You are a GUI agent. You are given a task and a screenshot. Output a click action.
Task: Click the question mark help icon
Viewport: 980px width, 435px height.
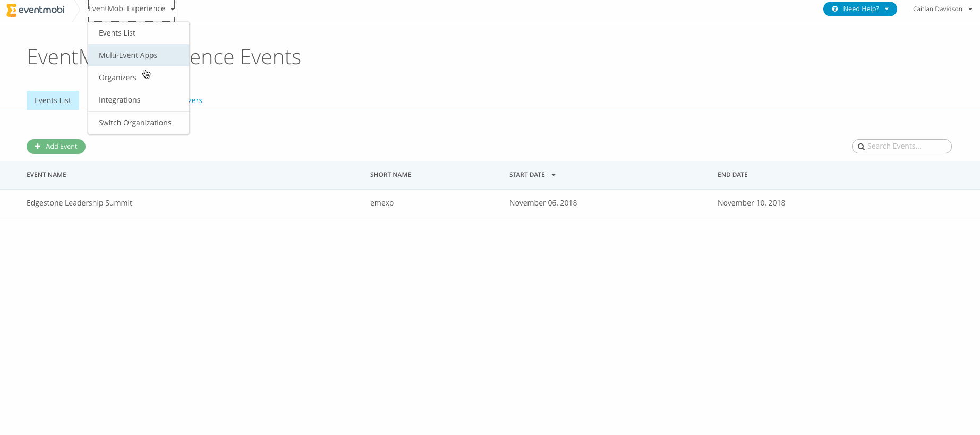835,9
